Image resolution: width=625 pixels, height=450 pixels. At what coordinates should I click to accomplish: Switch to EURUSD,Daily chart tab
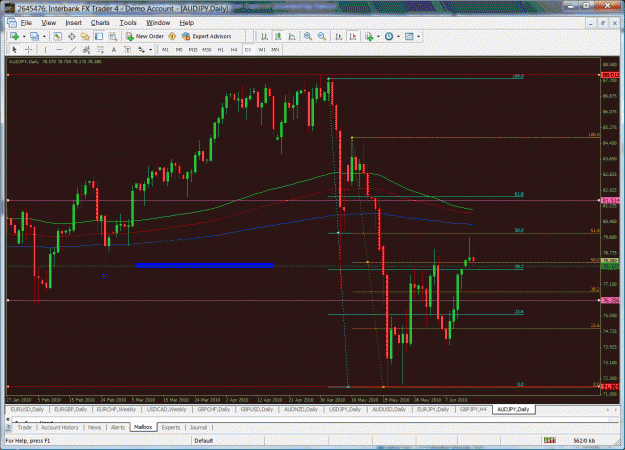(x=27, y=409)
